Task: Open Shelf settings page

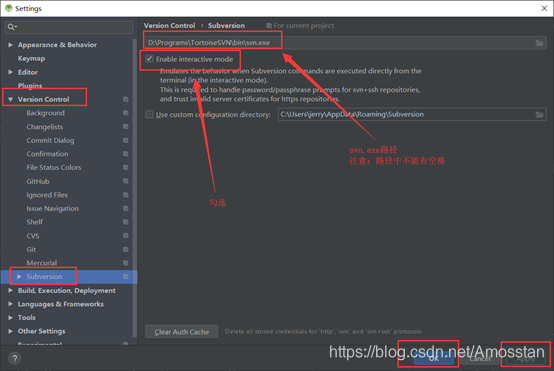Action: (x=34, y=222)
